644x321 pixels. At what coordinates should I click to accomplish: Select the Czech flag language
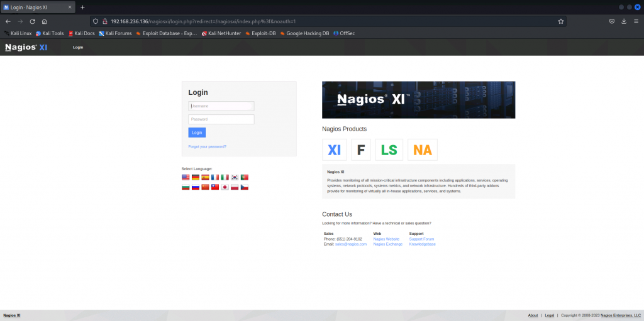click(x=245, y=187)
